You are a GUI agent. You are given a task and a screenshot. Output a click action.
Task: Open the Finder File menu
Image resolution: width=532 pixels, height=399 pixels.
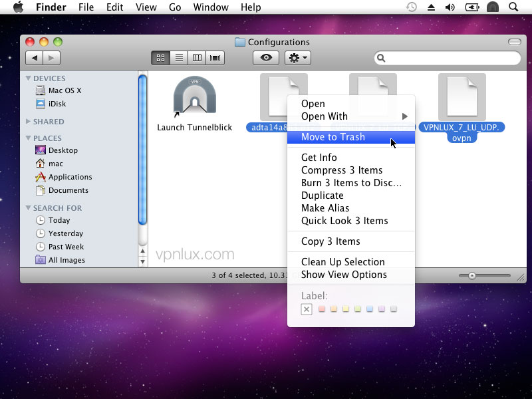click(x=86, y=7)
